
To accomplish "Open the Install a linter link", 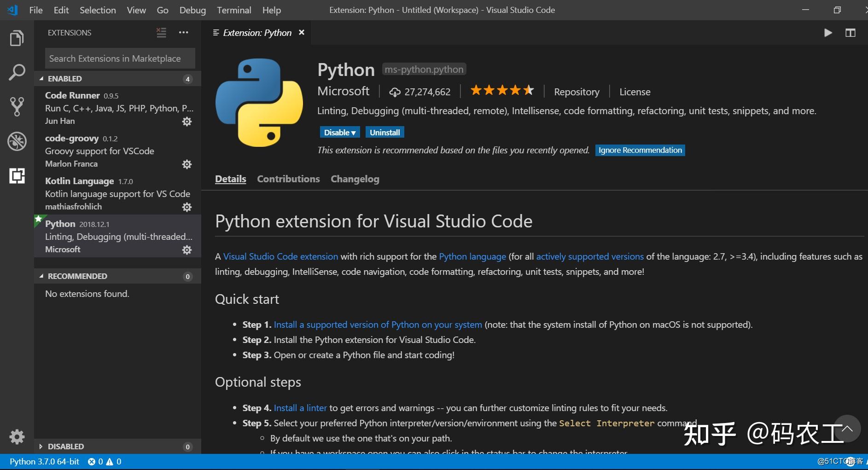I will point(300,408).
